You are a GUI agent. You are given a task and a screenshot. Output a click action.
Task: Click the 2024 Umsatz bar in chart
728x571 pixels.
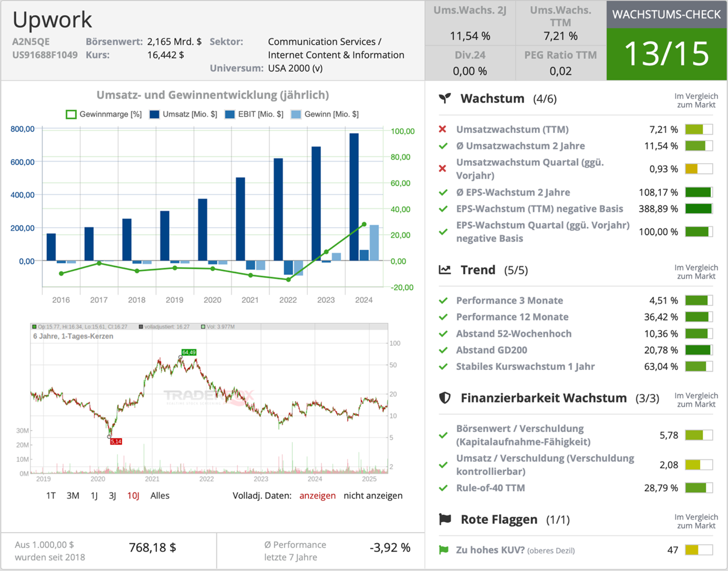354,197
